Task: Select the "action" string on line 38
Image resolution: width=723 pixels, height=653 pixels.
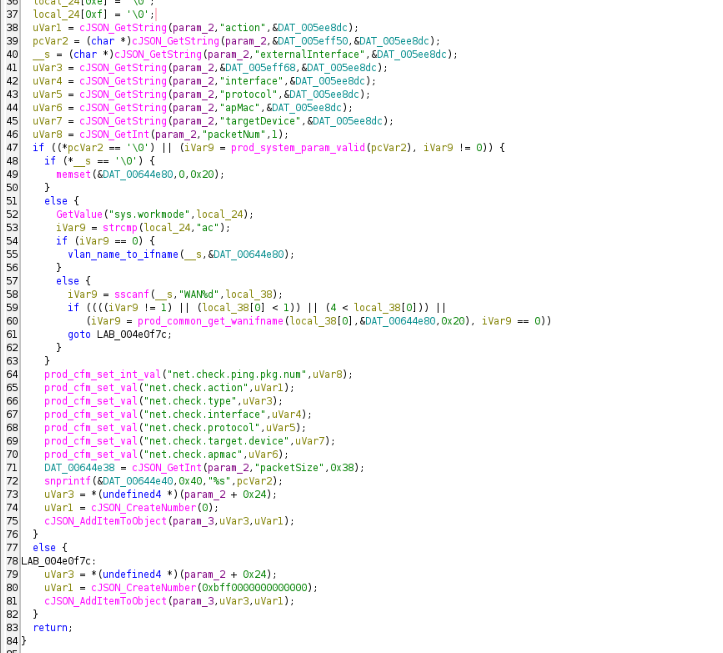Action: point(243,28)
